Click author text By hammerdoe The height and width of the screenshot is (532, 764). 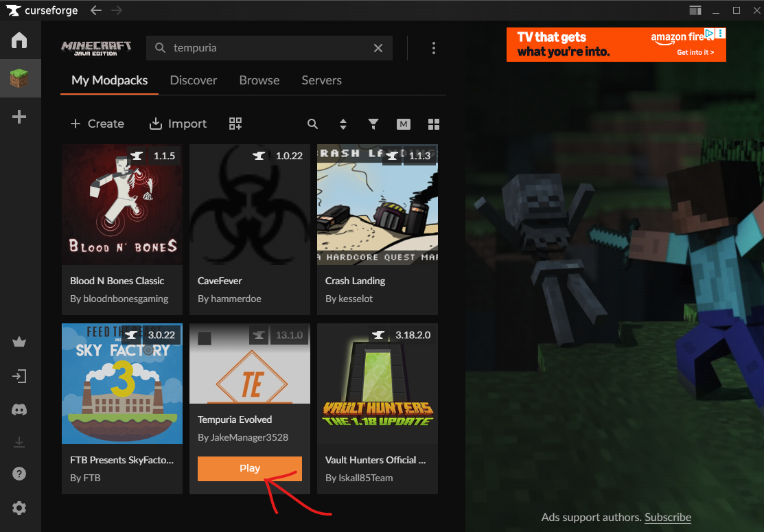pyautogui.click(x=229, y=299)
